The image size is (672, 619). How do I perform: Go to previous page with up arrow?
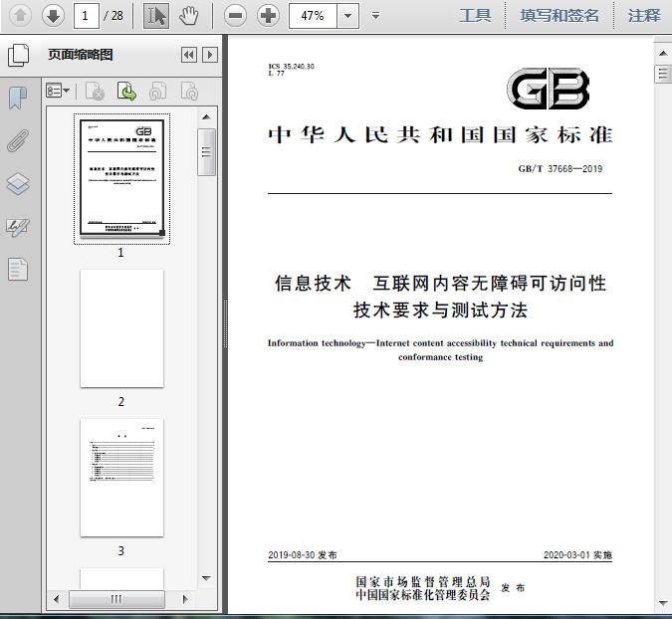click(x=20, y=16)
